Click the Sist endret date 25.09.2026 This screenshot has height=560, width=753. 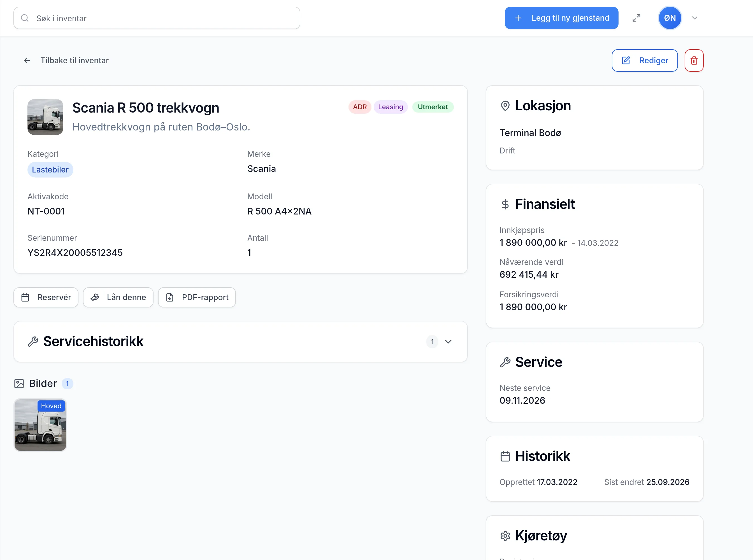[x=668, y=482]
